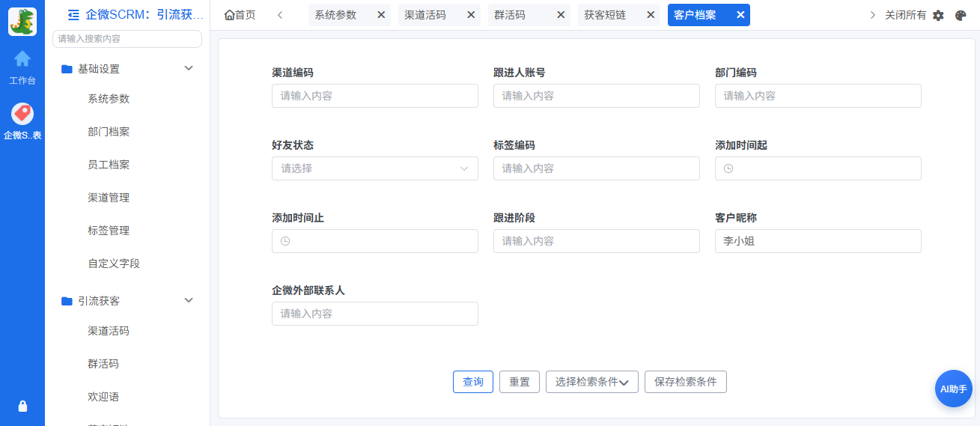Open 渠道管理 in the sidebar
Screen dimensions: 980x426
[109, 198]
